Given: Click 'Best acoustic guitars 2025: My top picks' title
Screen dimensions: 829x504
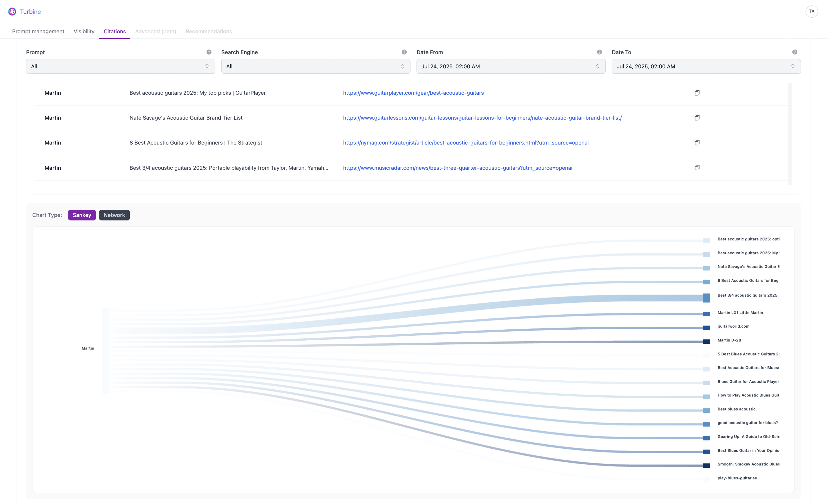Looking at the screenshot, I should pyautogui.click(x=198, y=93).
